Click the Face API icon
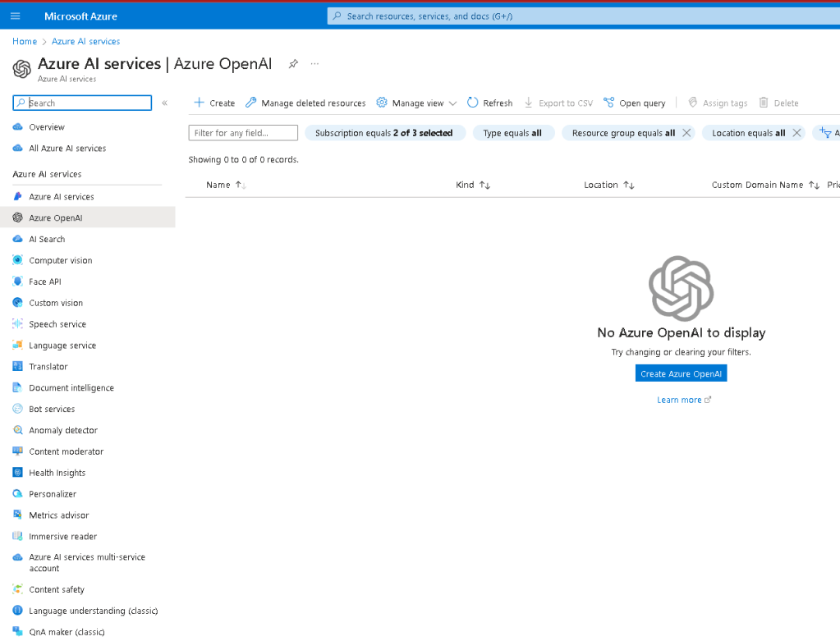 [x=18, y=282]
